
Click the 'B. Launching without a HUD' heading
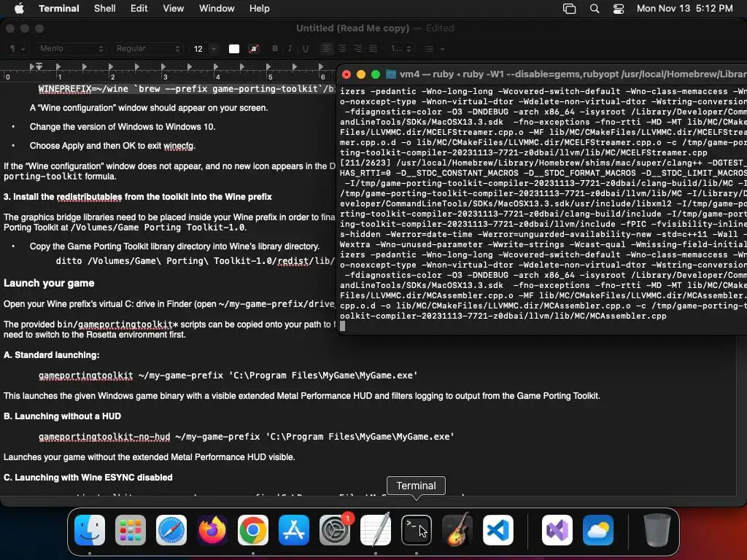[62, 416]
